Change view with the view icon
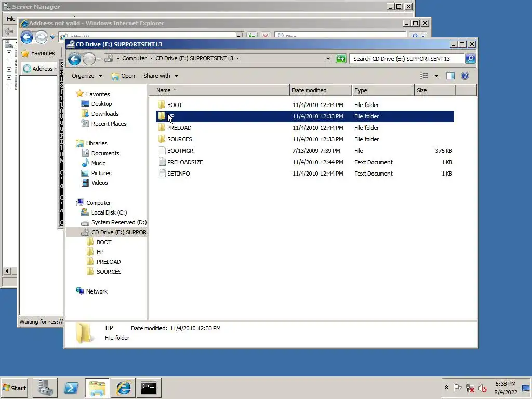This screenshot has width=532, height=399. [424, 76]
